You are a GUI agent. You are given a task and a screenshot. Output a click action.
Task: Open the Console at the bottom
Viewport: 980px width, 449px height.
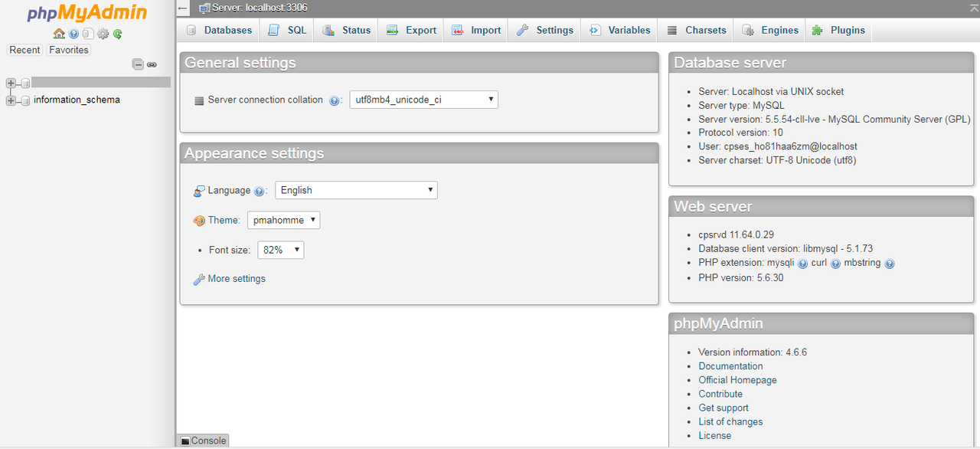point(204,441)
